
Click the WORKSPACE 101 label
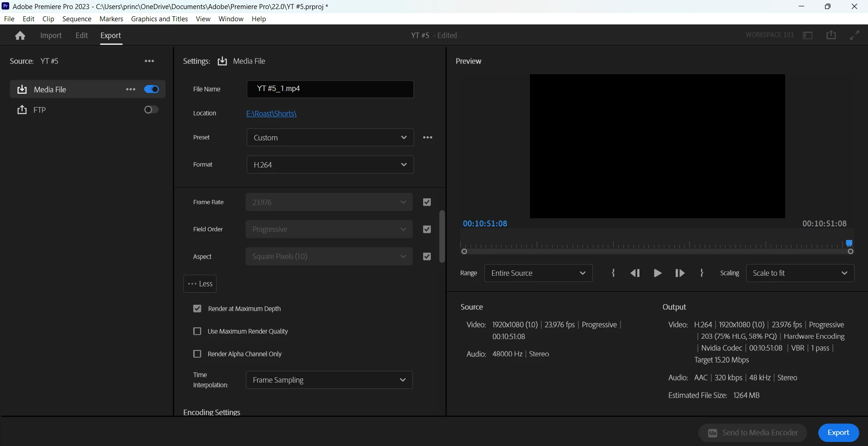pyautogui.click(x=770, y=35)
